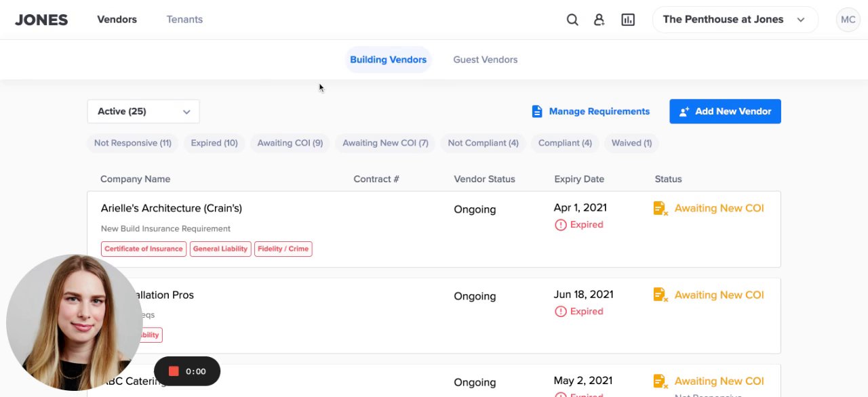Stop recording with the red square
The width and height of the screenshot is (868, 397).
coord(174,371)
